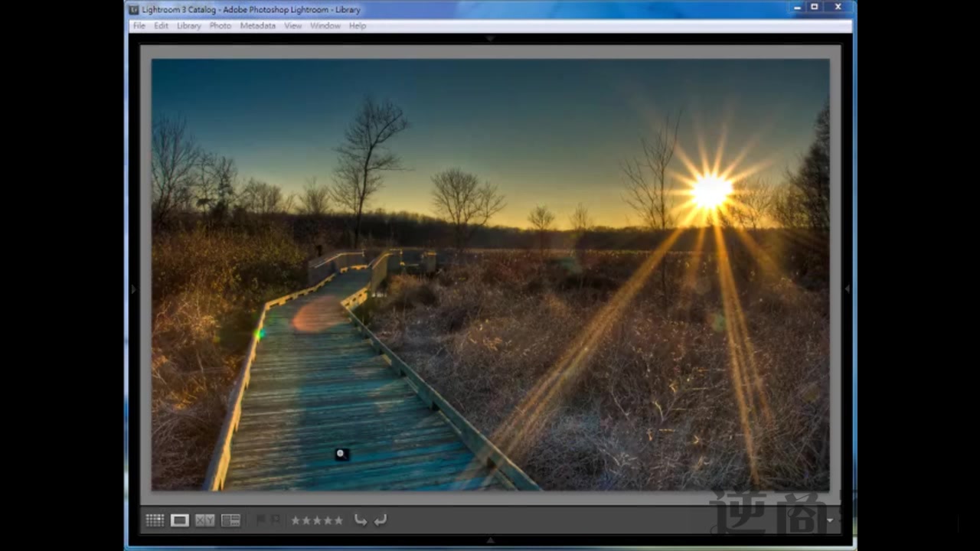This screenshot has width=980, height=551.
Task: Open the Photo menu
Action: [x=220, y=25]
